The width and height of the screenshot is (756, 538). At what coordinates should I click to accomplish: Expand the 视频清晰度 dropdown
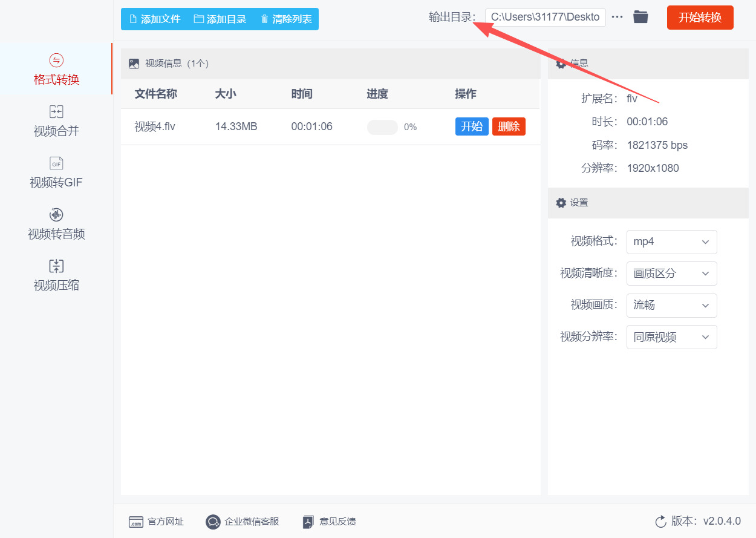click(x=671, y=274)
